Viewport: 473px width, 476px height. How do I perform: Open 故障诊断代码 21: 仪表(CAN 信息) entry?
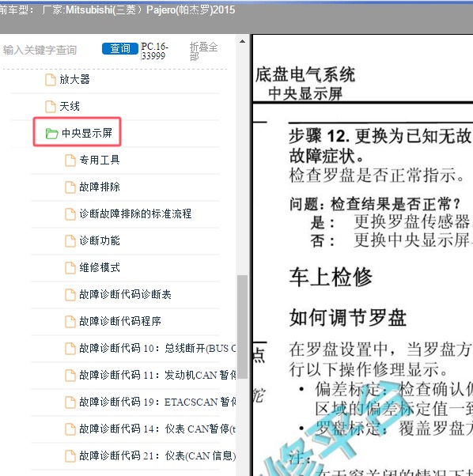coord(157,455)
